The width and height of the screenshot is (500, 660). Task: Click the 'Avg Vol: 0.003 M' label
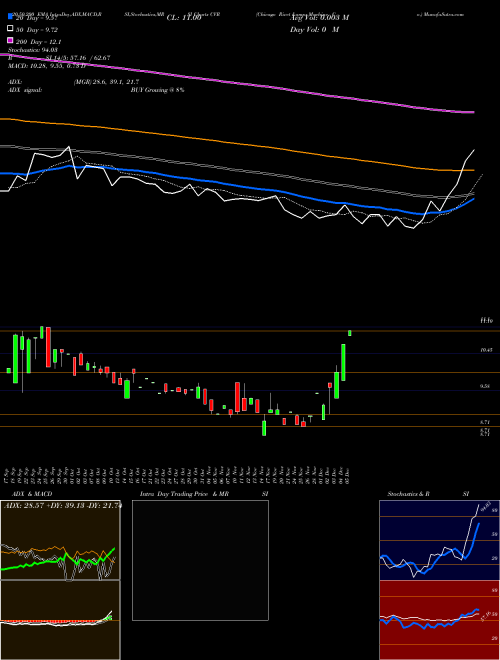319,18
